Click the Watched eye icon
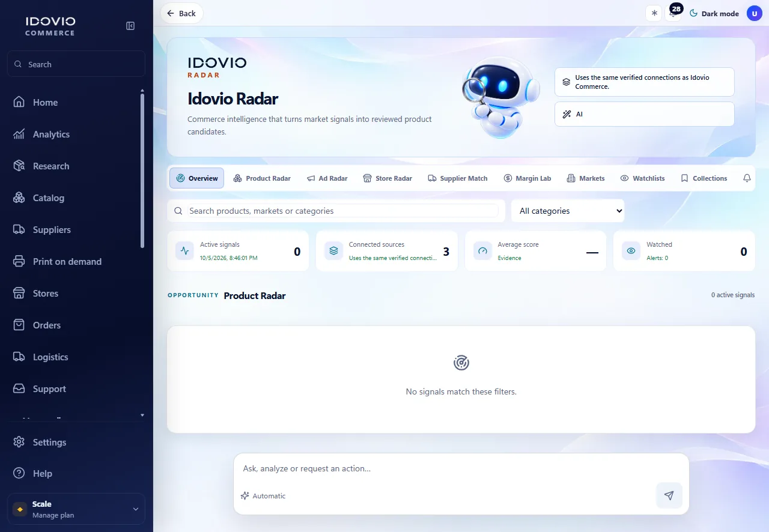Viewport: 769px width, 532px height. pos(631,251)
